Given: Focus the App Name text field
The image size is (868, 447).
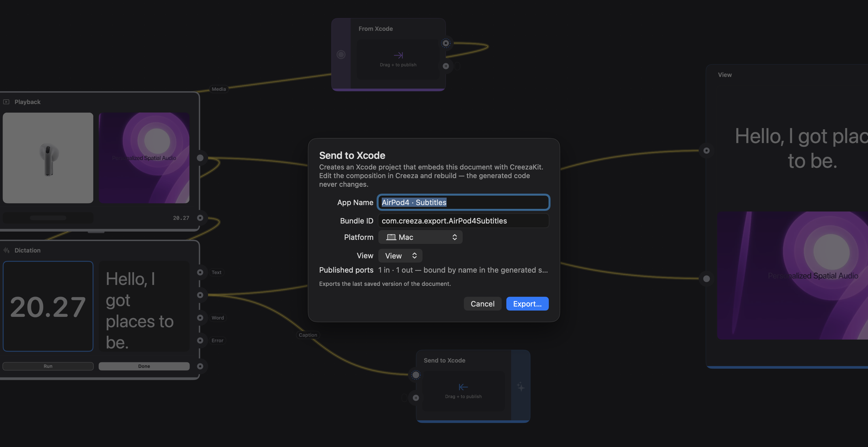Looking at the screenshot, I should point(463,203).
